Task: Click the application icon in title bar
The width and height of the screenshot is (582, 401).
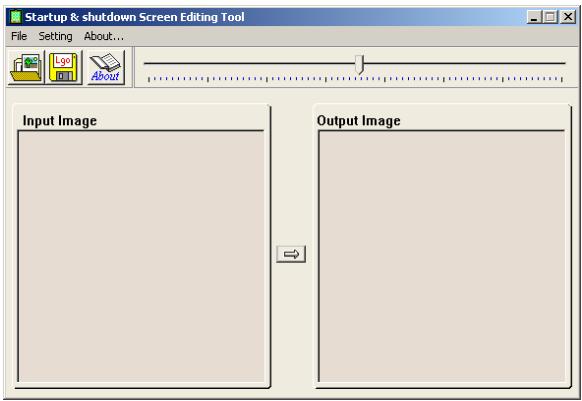Action: (x=16, y=17)
